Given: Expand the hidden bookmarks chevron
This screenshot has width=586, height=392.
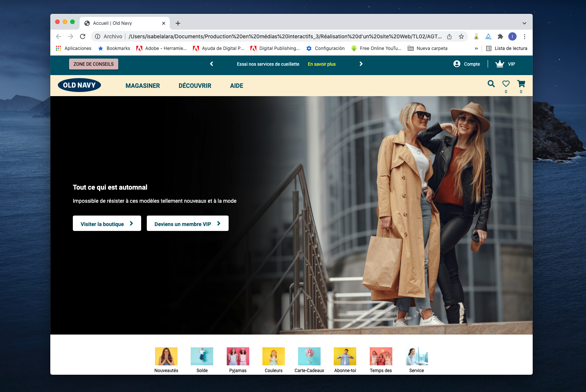Looking at the screenshot, I should point(476,48).
